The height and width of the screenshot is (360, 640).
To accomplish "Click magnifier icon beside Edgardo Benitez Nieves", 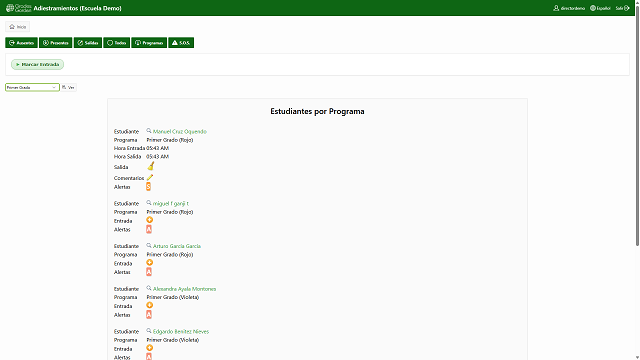I will point(149,331).
